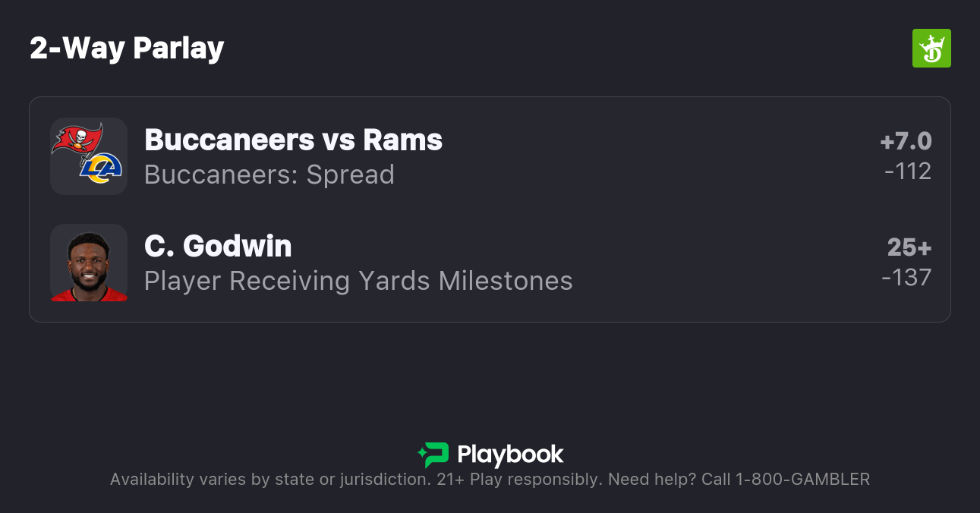Click the 1-800-GAMBLER helpline number
Viewport: 980px width, 513px height.
802,480
